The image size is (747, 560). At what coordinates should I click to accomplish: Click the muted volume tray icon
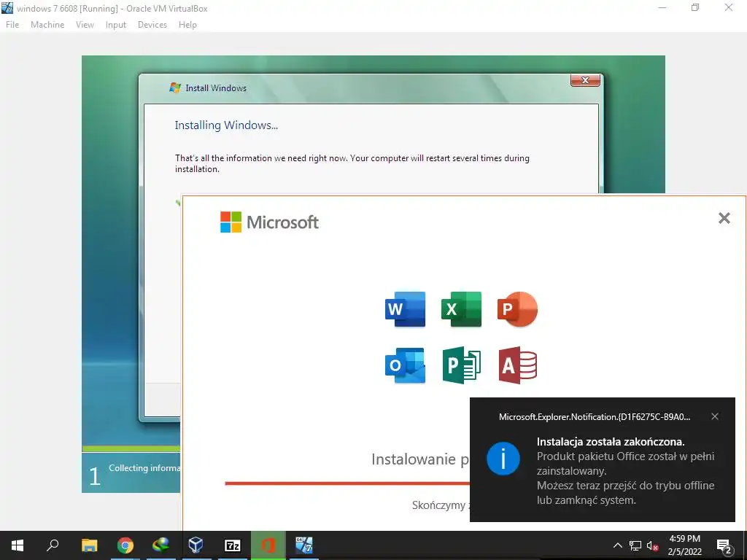pyautogui.click(x=653, y=545)
